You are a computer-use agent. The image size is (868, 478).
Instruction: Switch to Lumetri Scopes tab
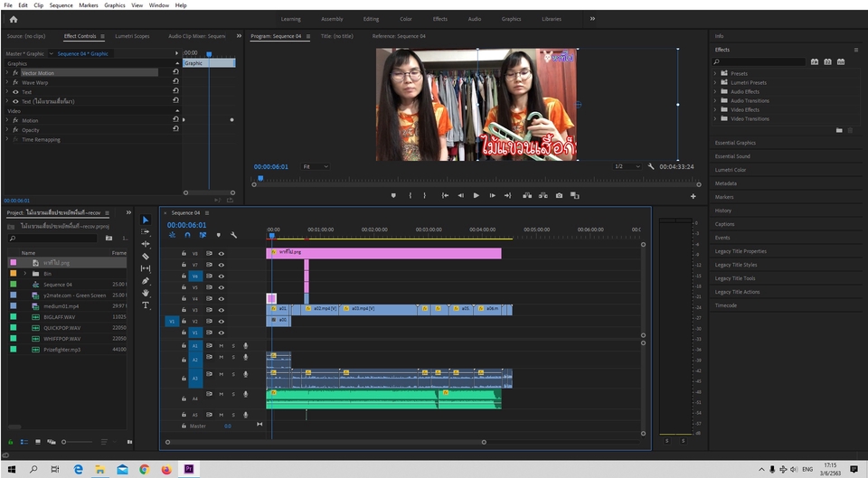132,36
